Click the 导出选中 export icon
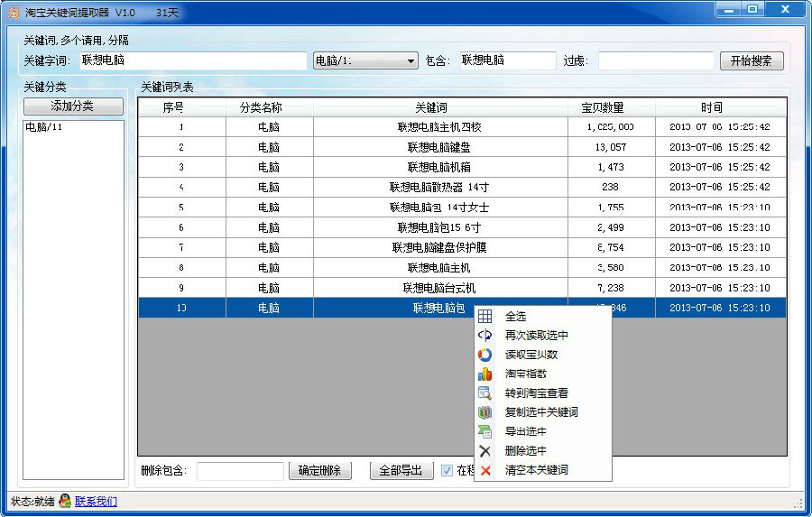 [485, 431]
